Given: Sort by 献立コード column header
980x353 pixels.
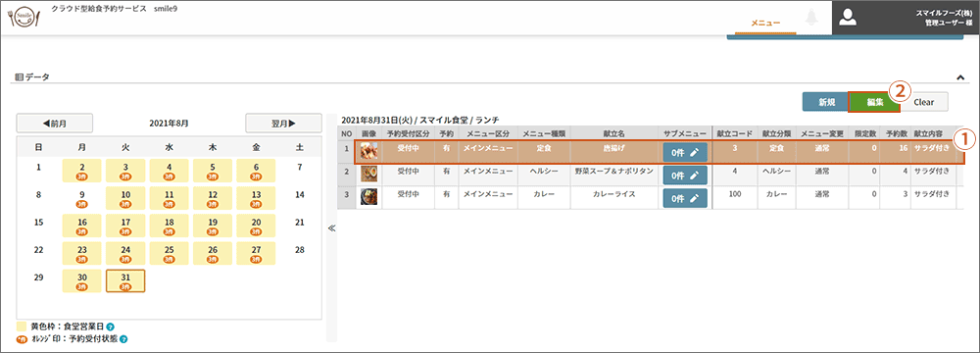Looking at the screenshot, I should pyautogui.click(x=734, y=133).
